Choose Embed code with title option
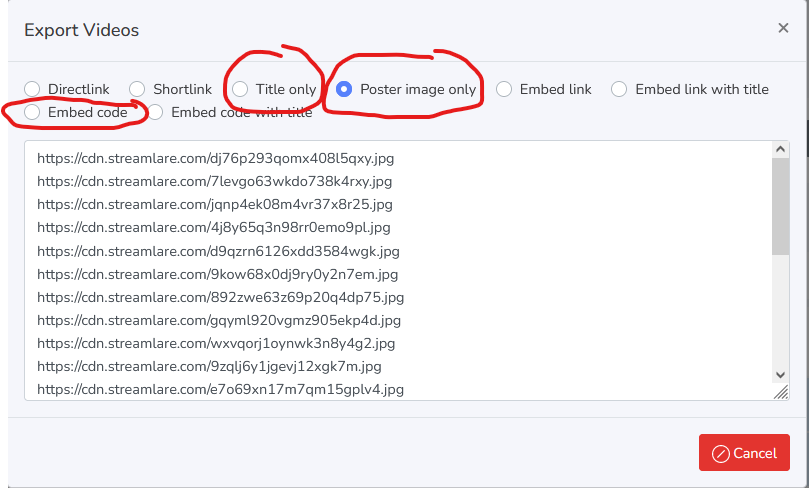Viewport: 809px width, 488px height. click(x=156, y=113)
